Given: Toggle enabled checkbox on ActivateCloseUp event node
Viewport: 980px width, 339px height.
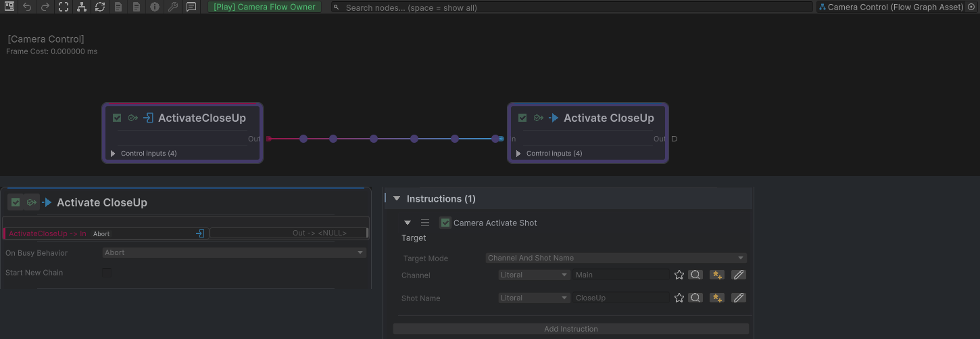Looking at the screenshot, I should (117, 118).
